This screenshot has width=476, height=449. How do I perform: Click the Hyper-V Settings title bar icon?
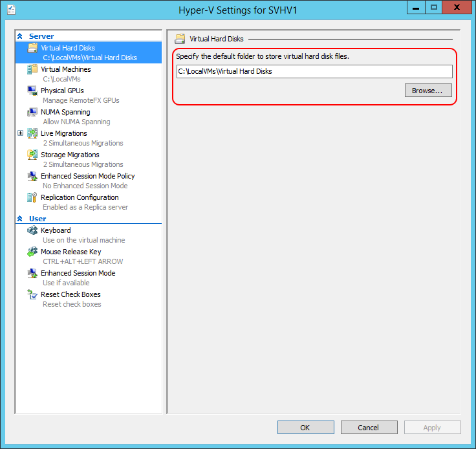(x=12, y=10)
